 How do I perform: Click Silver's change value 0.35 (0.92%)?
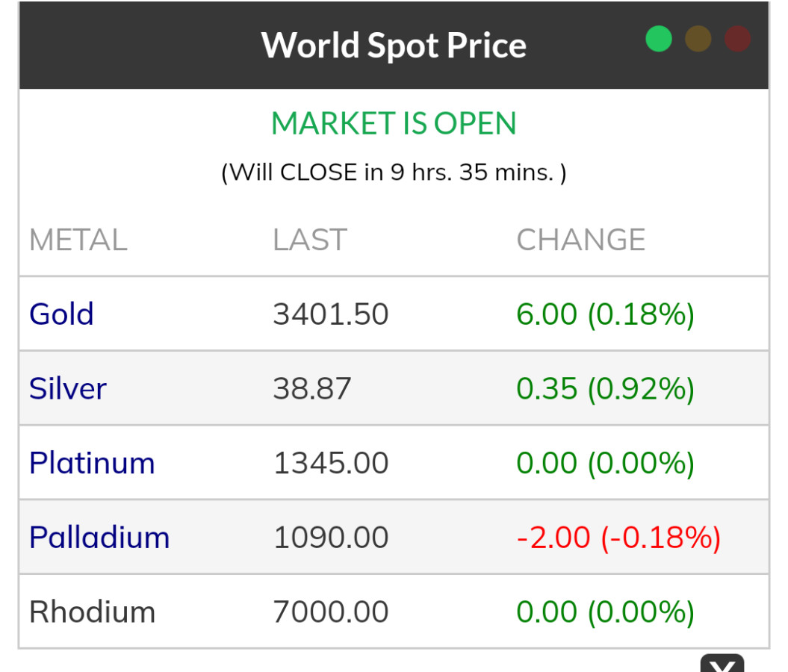click(605, 389)
